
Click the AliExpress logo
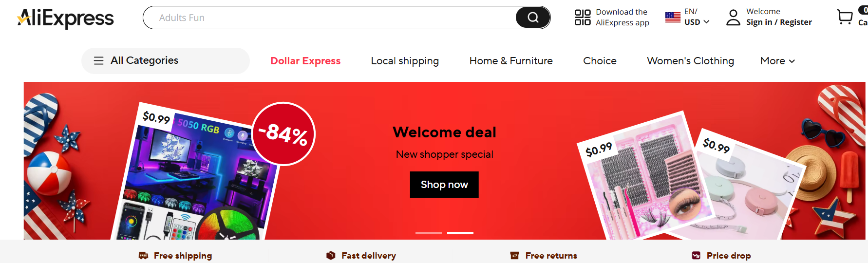65,18
